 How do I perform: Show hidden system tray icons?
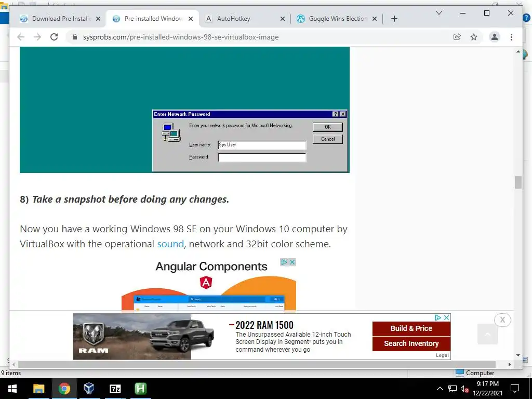pyautogui.click(x=440, y=389)
